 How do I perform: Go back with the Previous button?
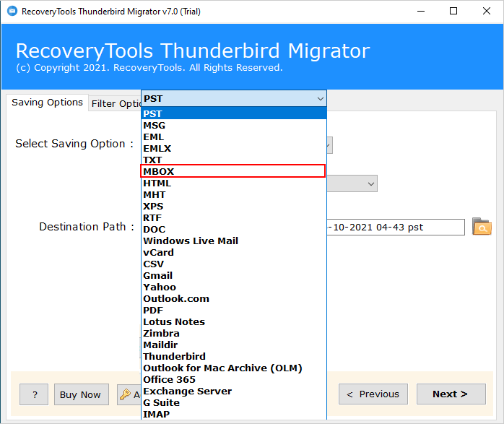[x=373, y=394]
